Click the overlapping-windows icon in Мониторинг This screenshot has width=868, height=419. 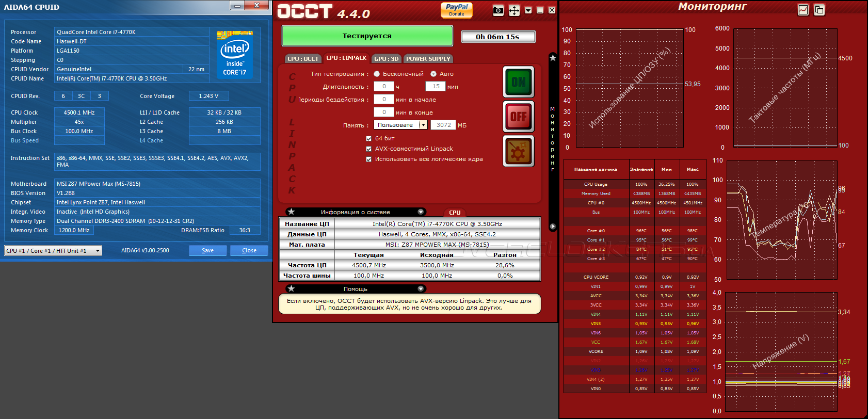point(819,10)
